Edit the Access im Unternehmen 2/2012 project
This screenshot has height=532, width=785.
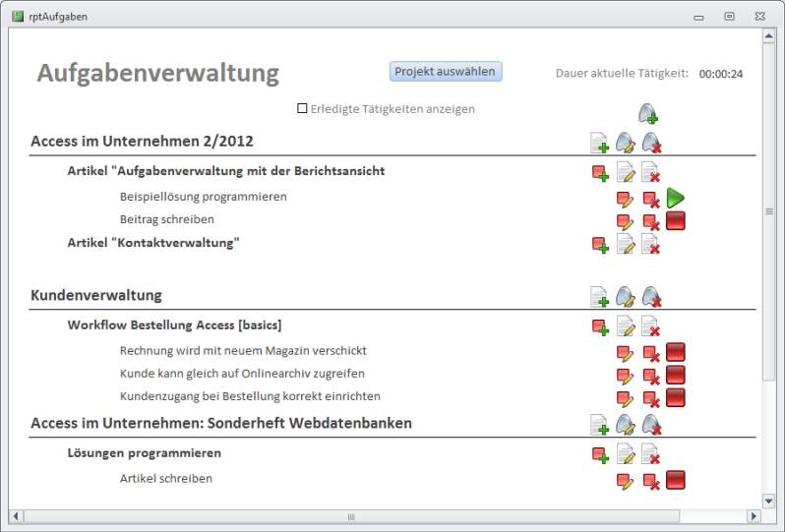(x=625, y=144)
